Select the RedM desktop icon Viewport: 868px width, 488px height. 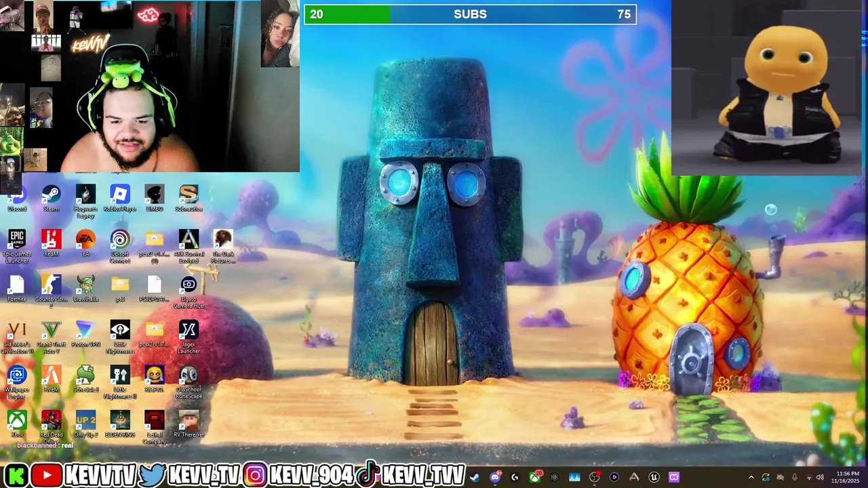(52, 244)
